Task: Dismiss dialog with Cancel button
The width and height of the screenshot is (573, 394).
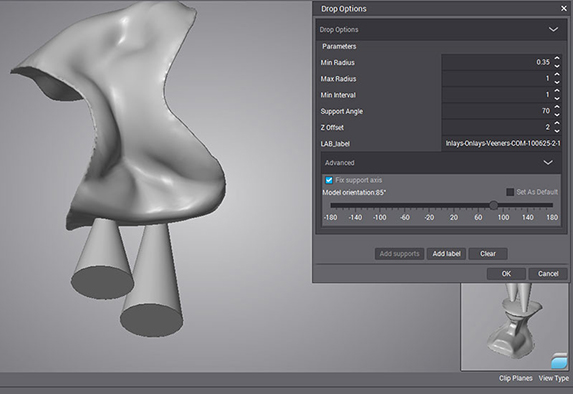Action: pyautogui.click(x=548, y=273)
